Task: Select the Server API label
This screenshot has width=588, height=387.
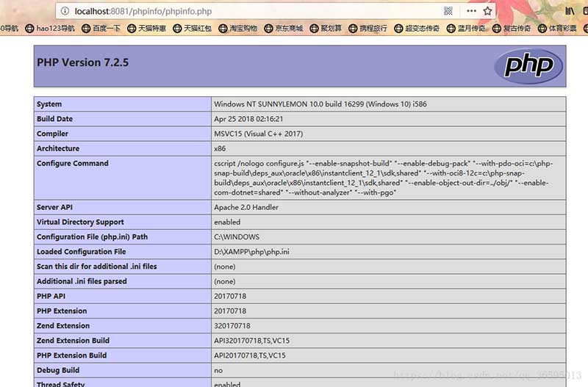Action: coord(54,207)
